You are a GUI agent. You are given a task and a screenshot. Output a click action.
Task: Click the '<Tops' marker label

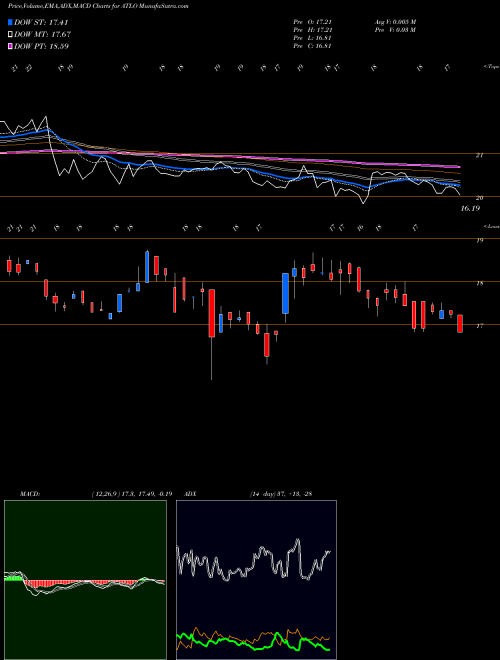coord(491,67)
